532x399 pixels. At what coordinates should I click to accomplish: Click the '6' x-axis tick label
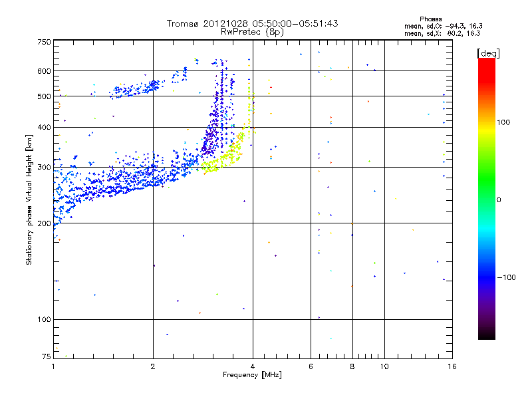point(311,366)
